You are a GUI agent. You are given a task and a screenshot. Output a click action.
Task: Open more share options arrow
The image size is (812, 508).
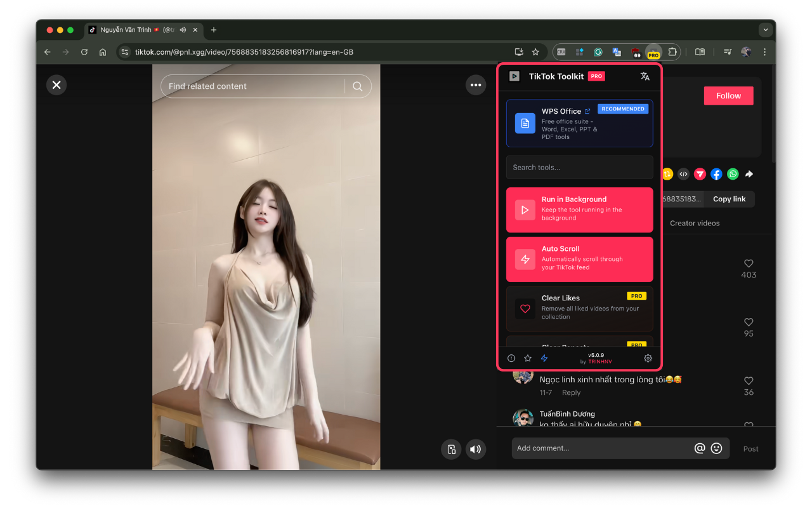pos(749,174)
